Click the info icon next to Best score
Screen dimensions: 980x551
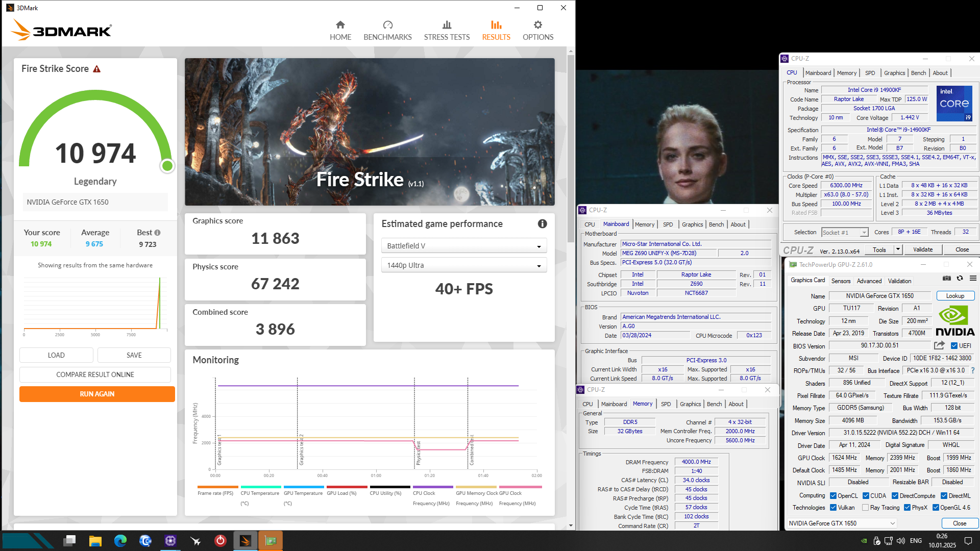(157, 233)
